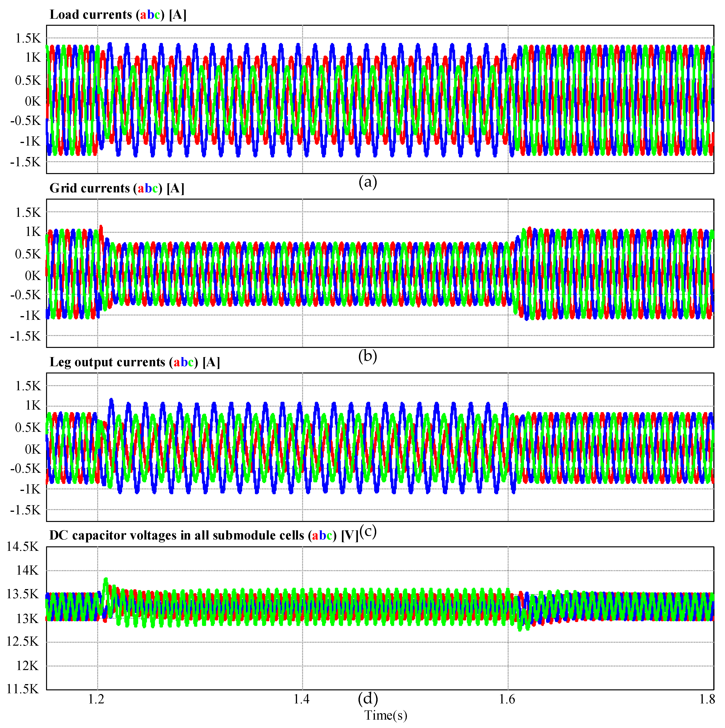Click the 13.5K voltage tick label
725x728 pixels.
[x=23, y=594]
